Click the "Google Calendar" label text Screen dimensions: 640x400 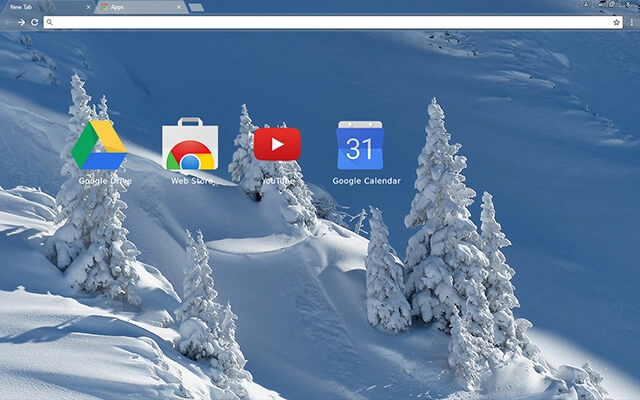367,181
